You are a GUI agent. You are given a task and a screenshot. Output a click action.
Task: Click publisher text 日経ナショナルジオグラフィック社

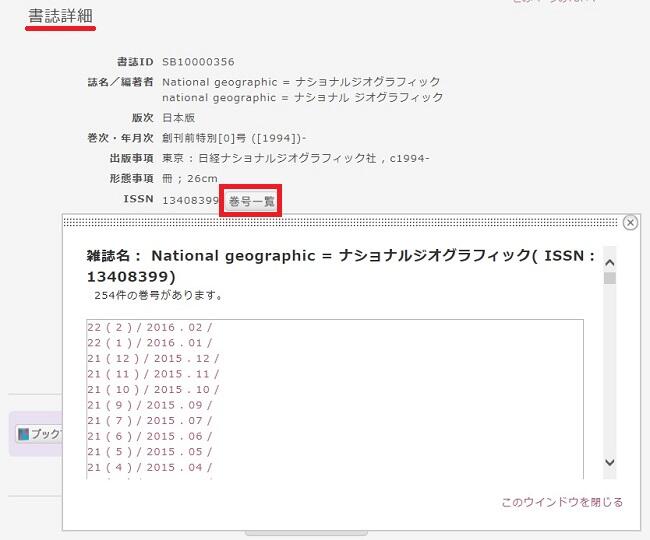tap(287, 158)
